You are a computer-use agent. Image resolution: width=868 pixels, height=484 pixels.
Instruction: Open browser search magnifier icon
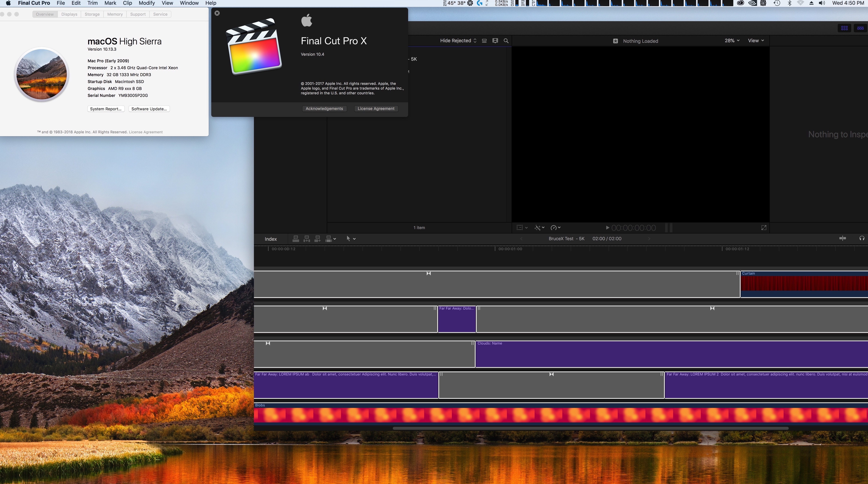click(x=506, y=41)
